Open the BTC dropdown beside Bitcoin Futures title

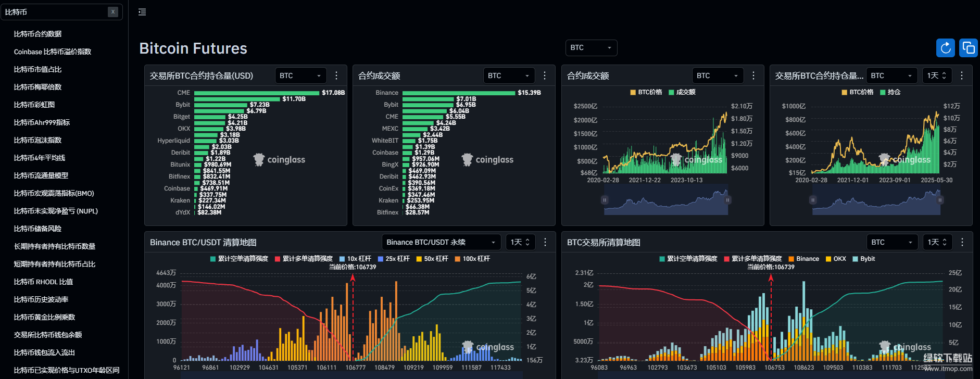click(x=591, y=47)
